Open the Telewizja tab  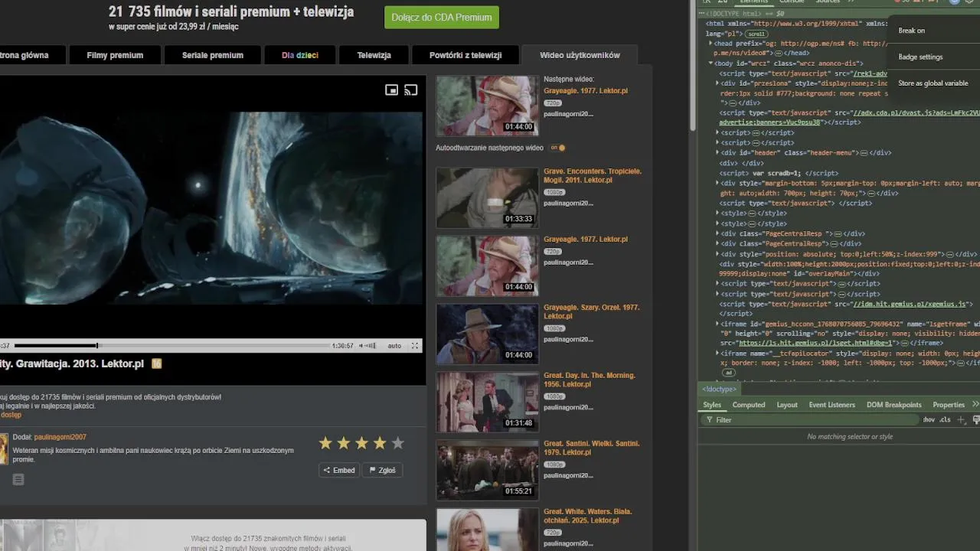click(x=374, y=55)
